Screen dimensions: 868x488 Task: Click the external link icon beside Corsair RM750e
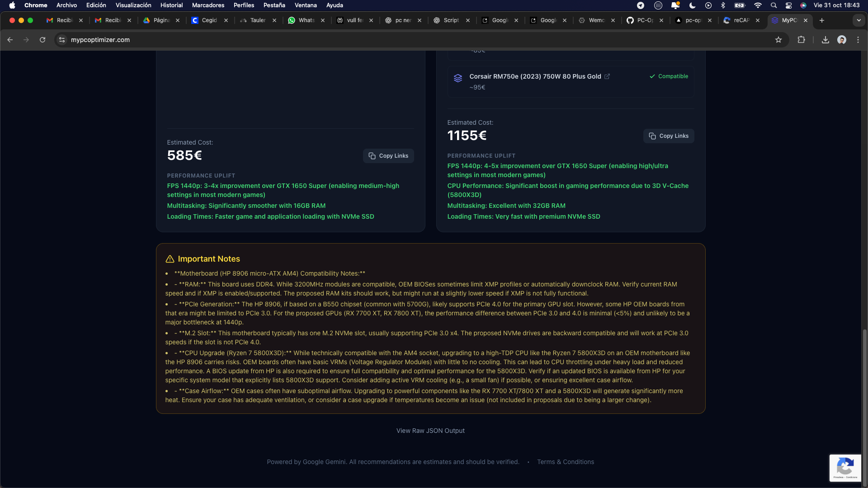pos(607,76)
